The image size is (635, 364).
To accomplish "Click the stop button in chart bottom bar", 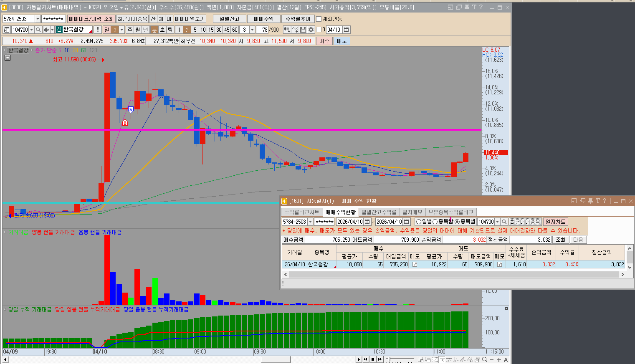I will point(373,359).
